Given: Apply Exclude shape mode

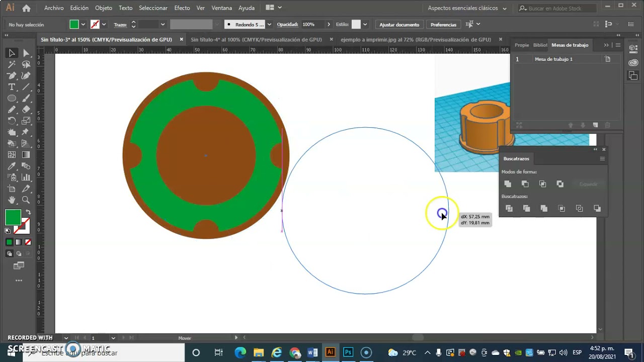Looking at the screenshot, I should (x=560, y=184).
